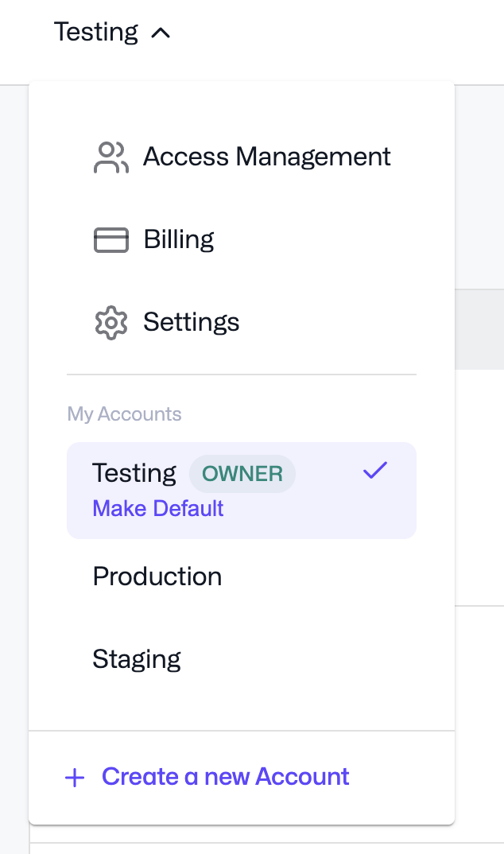Viewport: 504px width, 854px height.
Task: Select the Access Management menu entry
Action: click(x=266, y=157)
